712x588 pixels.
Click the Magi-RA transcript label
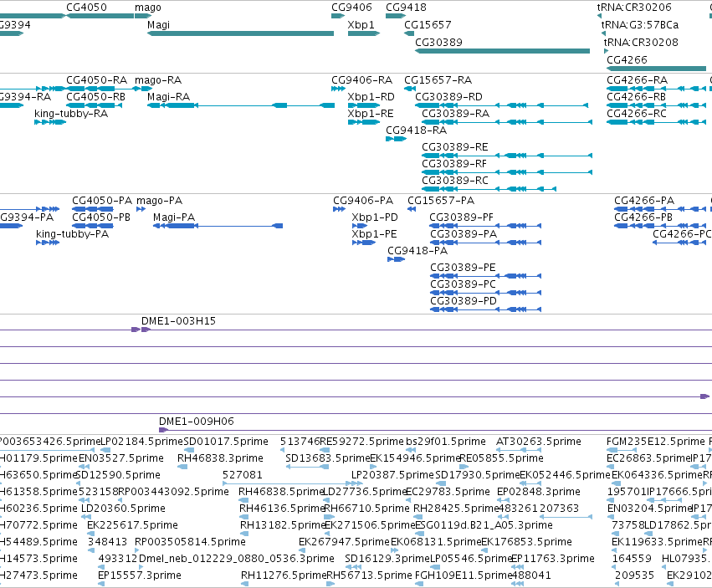[169, 97]
